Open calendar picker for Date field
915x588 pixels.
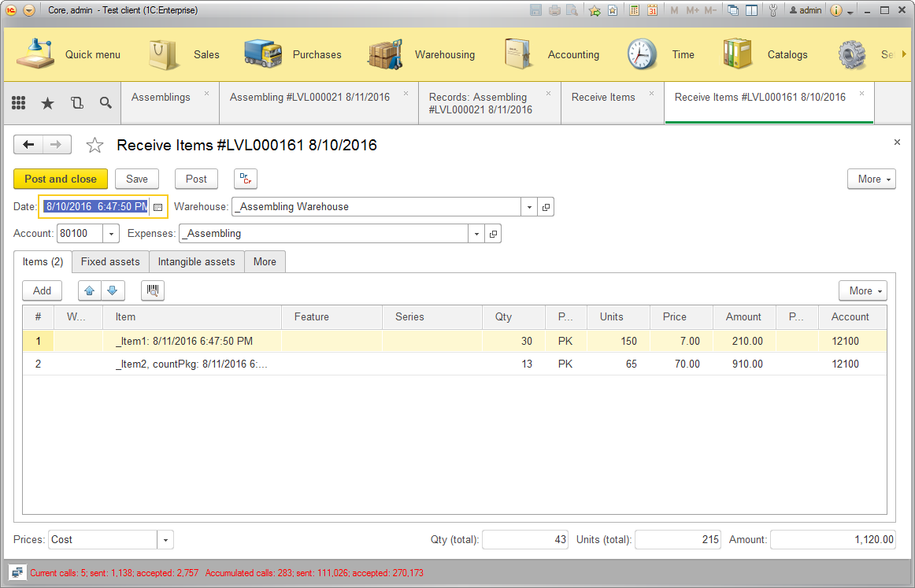point(157,207)
